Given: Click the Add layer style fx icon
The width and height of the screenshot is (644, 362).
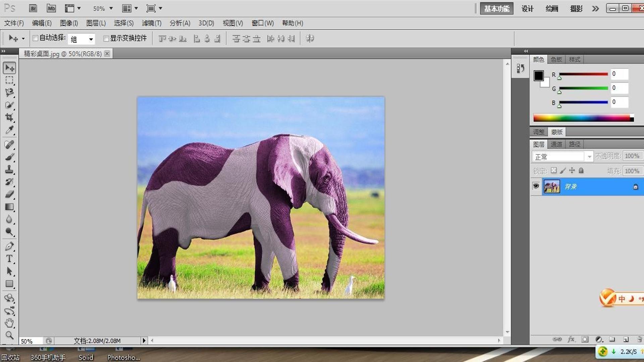Looking at the screenshot, I should pyautogui.click(x=571, y=339).
